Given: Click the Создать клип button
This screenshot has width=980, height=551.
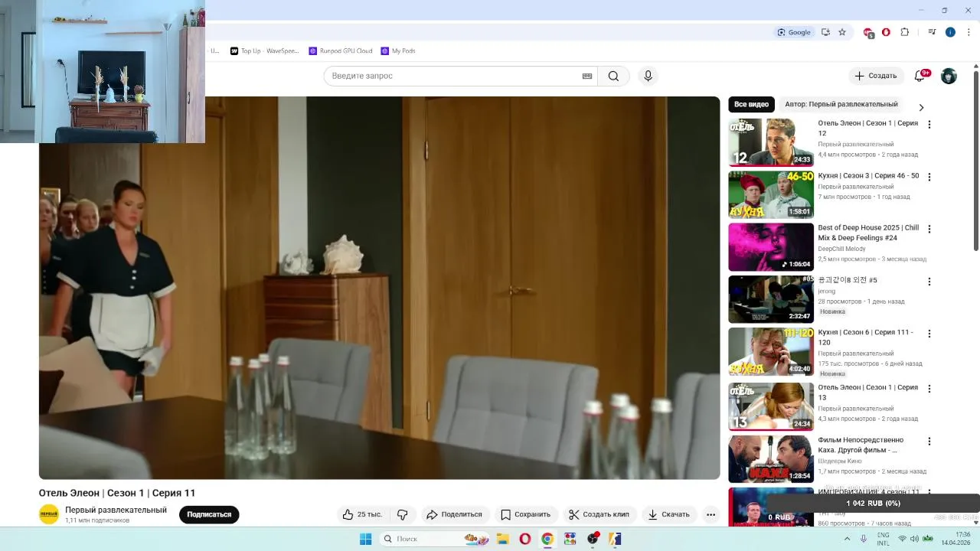Looking at the screenshot, I should click(599, 514).
